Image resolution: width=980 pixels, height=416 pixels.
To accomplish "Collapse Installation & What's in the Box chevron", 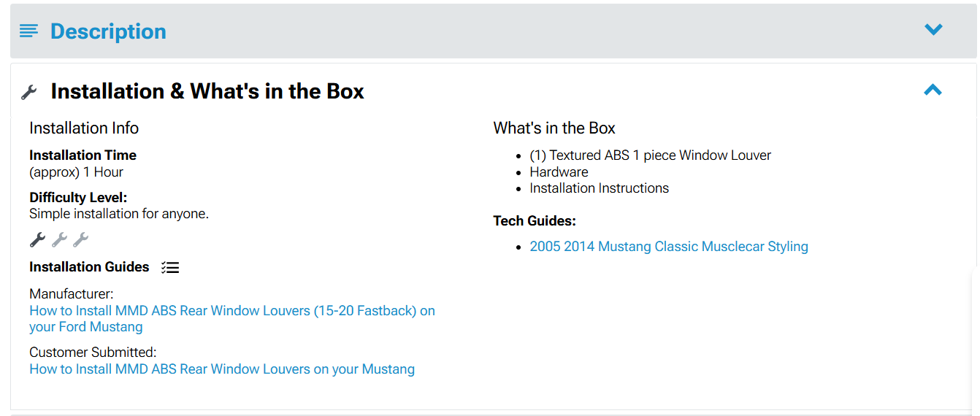I will click(x=933, y=90).
